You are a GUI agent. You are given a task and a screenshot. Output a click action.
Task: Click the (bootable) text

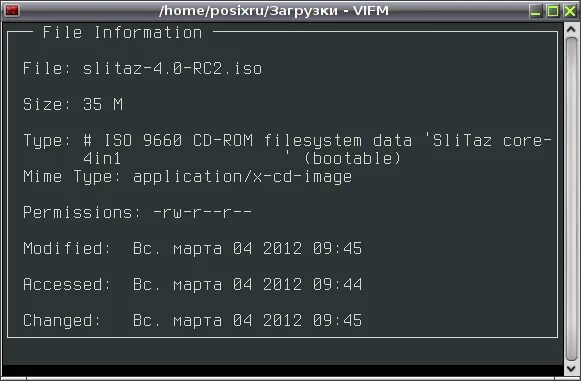tap(352, 159)
